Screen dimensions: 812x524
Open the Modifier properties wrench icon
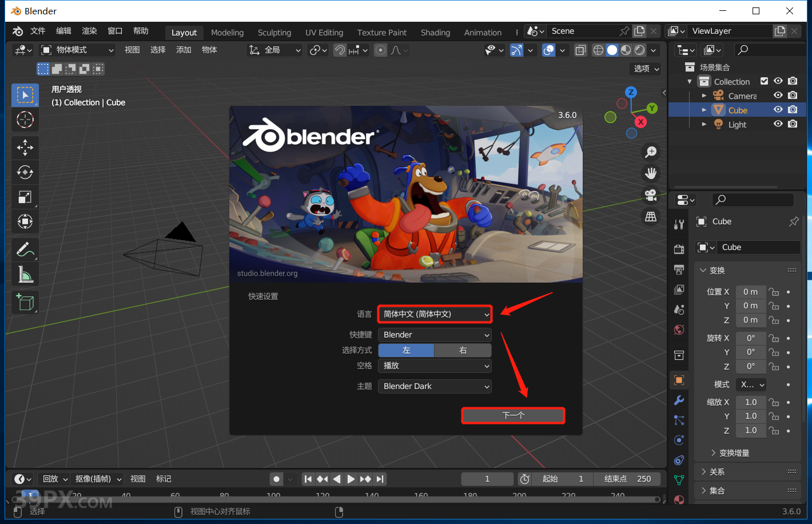[x=678, y=400]
